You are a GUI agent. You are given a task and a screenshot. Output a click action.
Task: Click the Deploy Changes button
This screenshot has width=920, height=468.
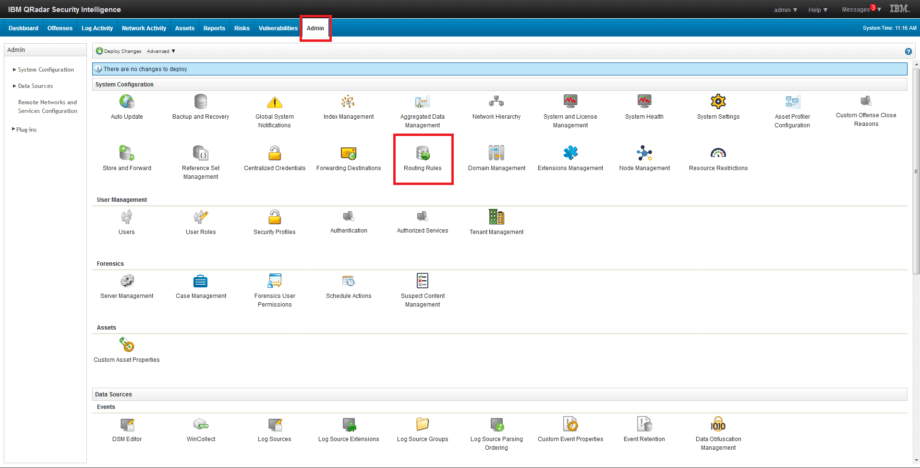[x=119, y=51]
